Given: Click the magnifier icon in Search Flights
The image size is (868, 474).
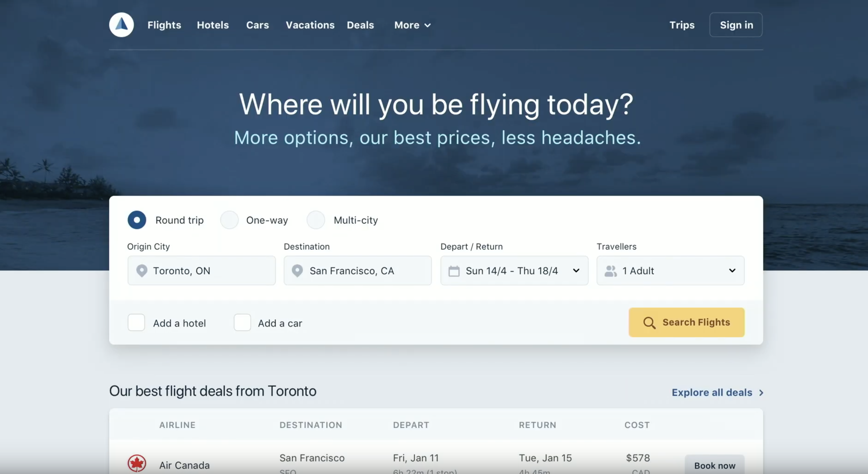Looking at the screenshot, I should click(x=649, y=323).
